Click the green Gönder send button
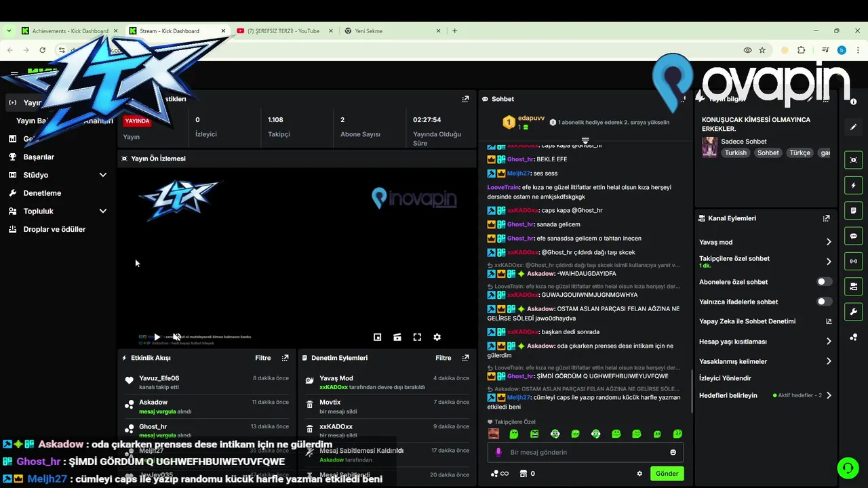The image size is (868, 488). [x=667, y=474]
